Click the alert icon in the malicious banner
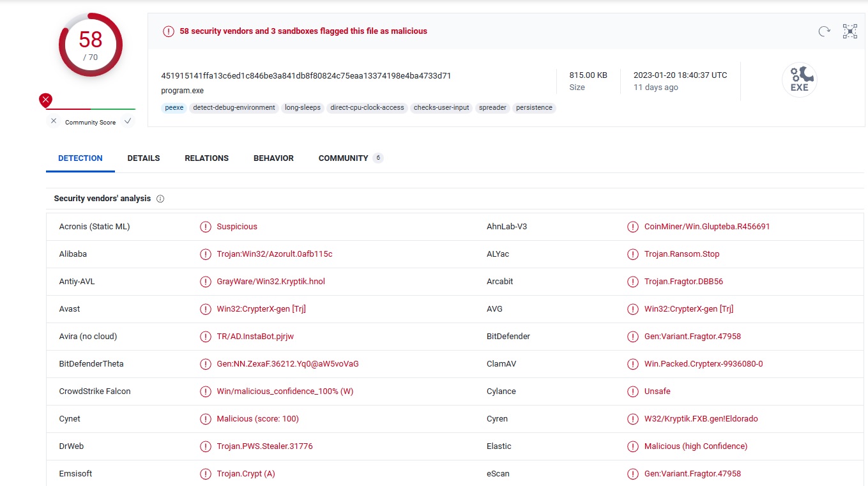This screenshot has height=486, width=868. pyautogui.click(x=169, y=31)
